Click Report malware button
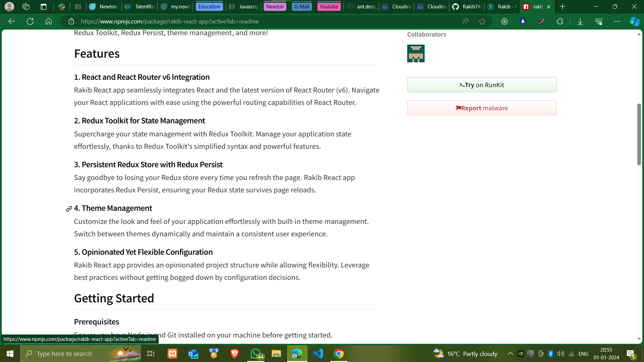 pos(482,108)
